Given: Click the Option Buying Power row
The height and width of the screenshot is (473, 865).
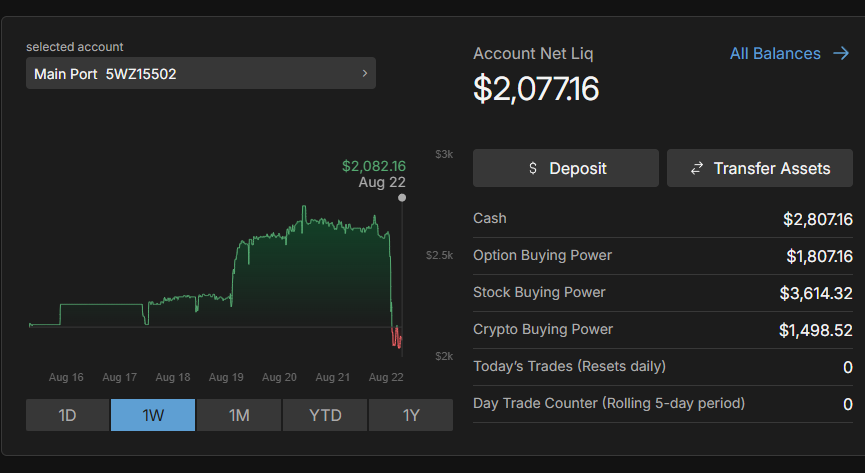Looking at the screenshot, I should click(662, 256).
